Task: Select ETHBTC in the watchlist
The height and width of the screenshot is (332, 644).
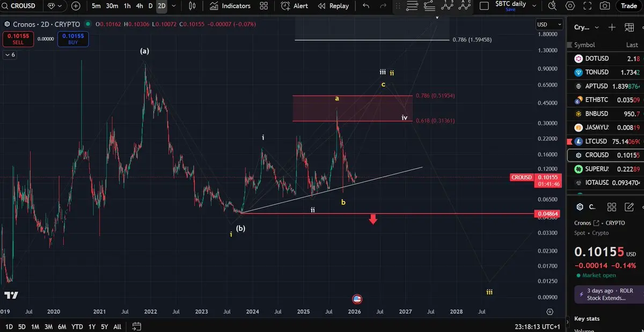Action: coord(605,100)
